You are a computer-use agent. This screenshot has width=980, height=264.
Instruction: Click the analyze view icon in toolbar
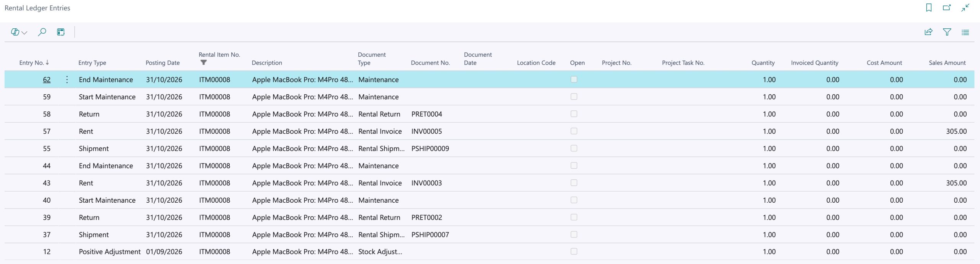click(61, 32)
